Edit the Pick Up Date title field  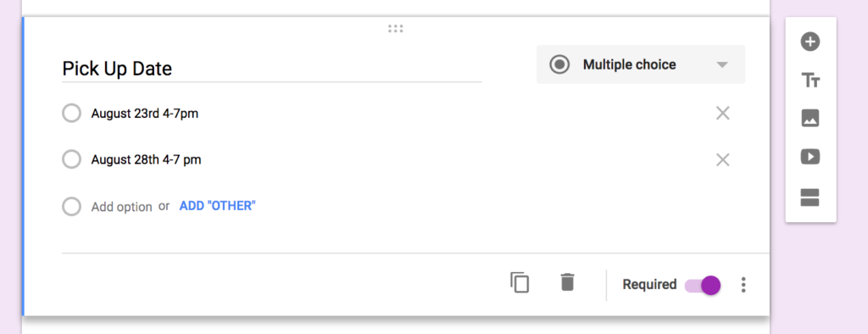[271, 69]
